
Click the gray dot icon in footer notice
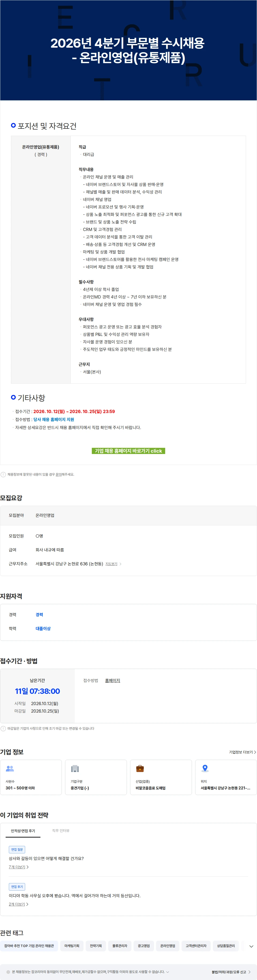click(8, 972)
